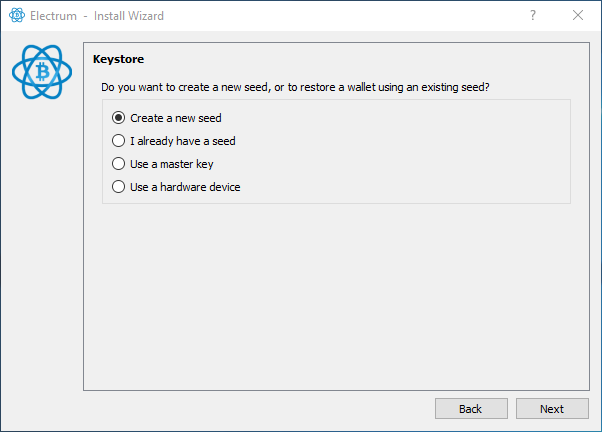Screen dimensions: 602x432
Task: Select the 'Create a new seed' radio circle
Action: pos(119,118)
